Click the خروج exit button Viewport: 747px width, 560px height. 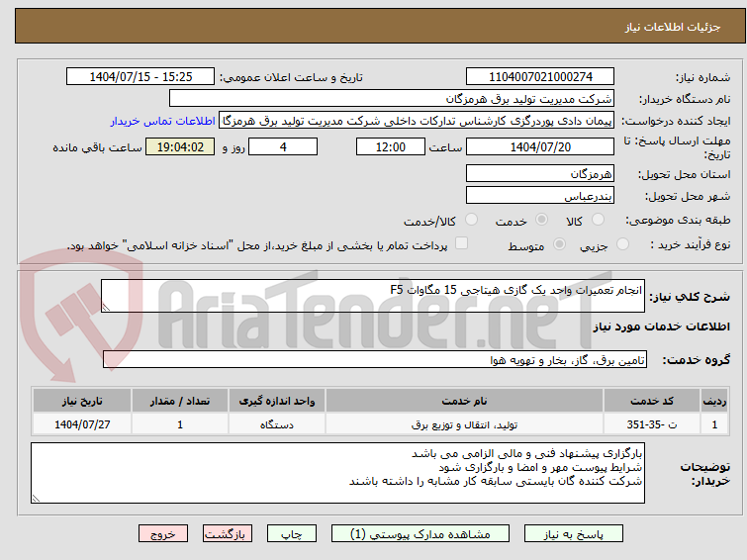click(163, 534)
